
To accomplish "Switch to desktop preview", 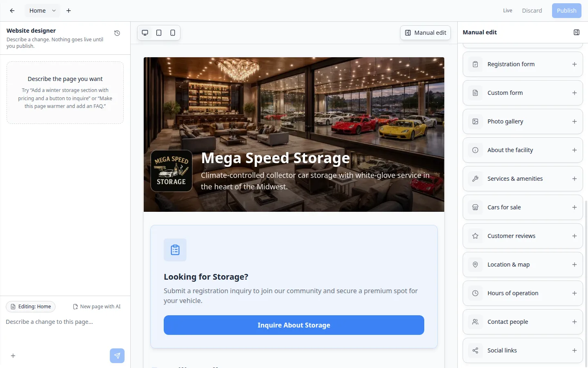I will pyautogui.click(x=145, y=33).
